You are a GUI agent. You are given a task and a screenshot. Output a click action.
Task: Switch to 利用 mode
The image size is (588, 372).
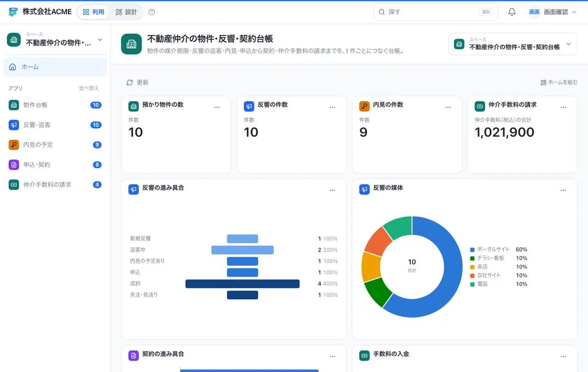click(93, 12)
